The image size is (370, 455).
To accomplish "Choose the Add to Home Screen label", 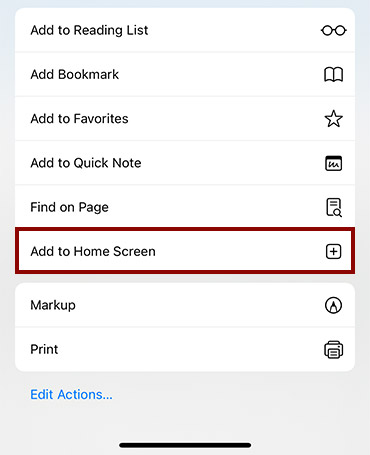I will tap(93, 251).
